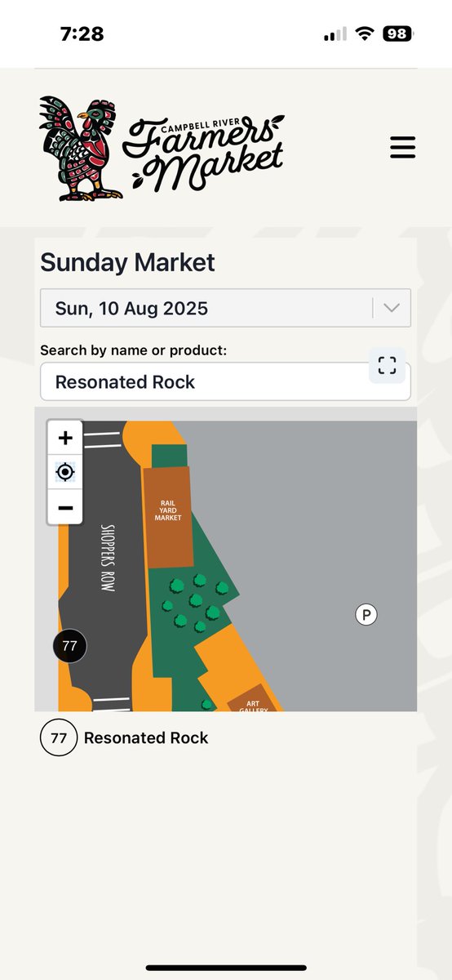Tap the cellular signal bars
The image size is (452, 980).
pyautogui.click(x=335, y=35)
